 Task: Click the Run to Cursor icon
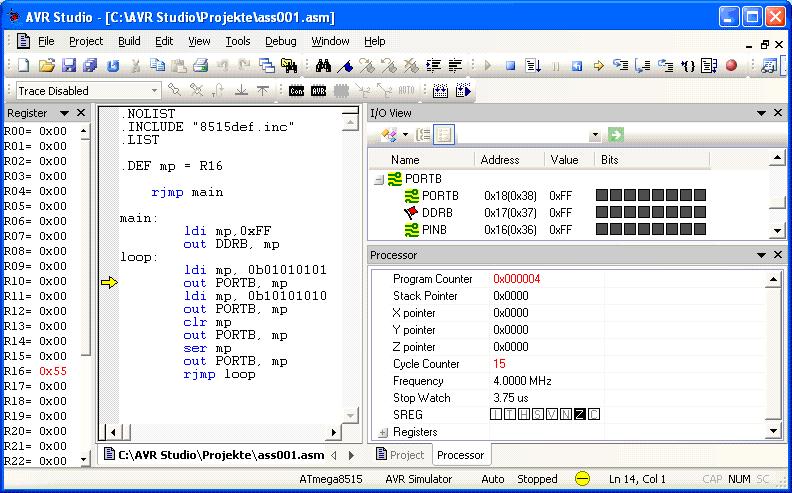[x=533, y=65]
